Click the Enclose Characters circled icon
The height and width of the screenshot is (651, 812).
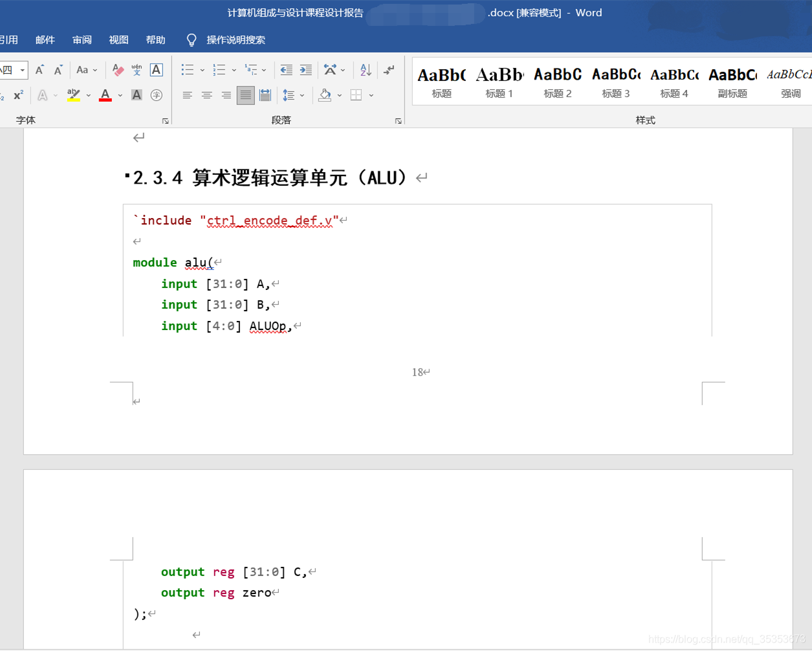(156, 95)
